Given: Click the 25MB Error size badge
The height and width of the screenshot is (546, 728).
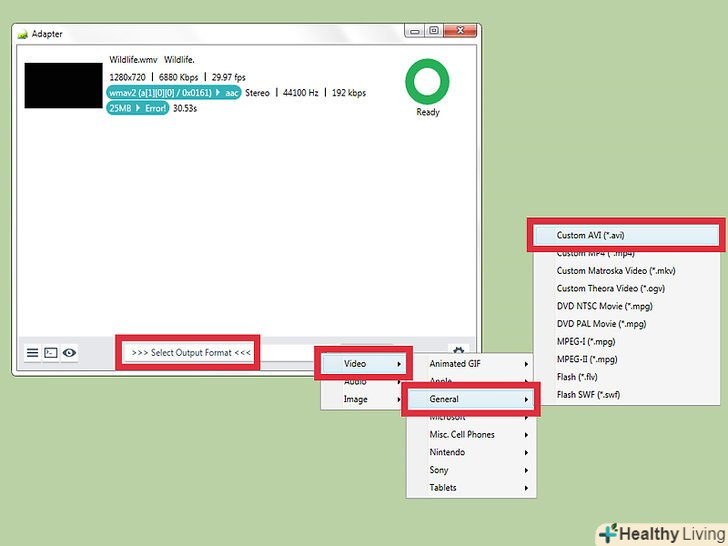Looking at the screenshot, I should [x=137, y=108].
